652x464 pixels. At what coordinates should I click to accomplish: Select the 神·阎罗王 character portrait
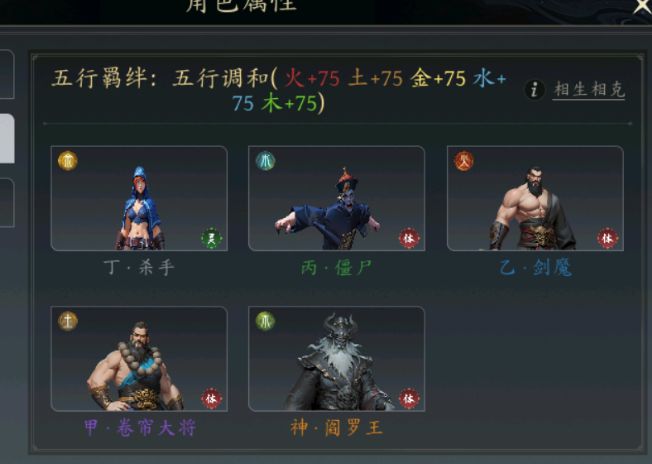pos(336,359)
